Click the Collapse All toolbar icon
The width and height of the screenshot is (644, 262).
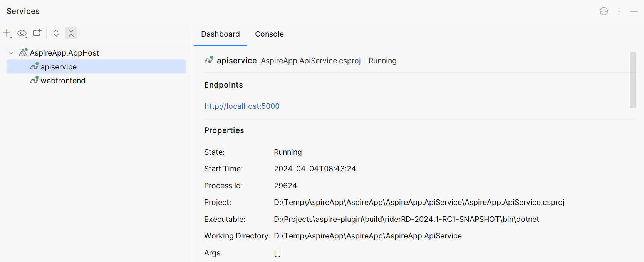click(x=71, y=33)
